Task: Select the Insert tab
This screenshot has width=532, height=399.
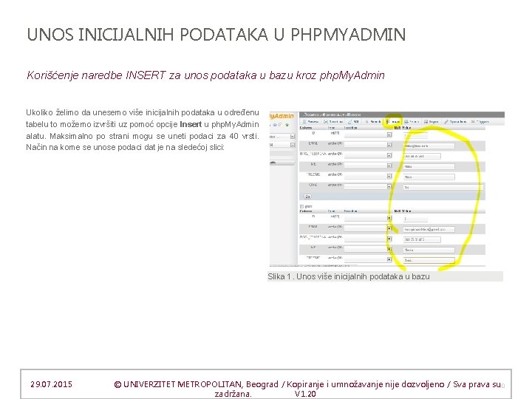Action: (393, 121)
